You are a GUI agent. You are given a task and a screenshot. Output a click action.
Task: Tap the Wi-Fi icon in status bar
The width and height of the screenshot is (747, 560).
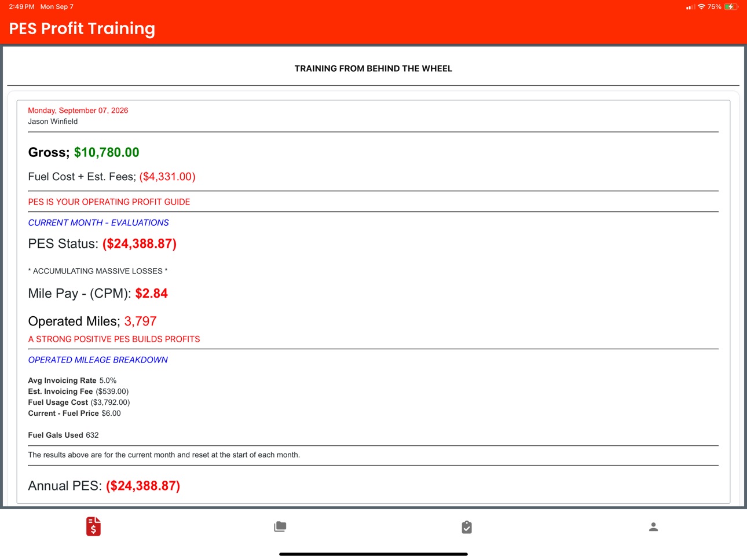coord(701,7)
